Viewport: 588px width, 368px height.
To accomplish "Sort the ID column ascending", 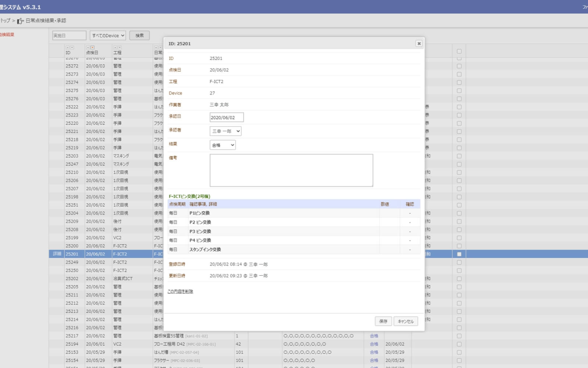I will [x=67, y=47].
